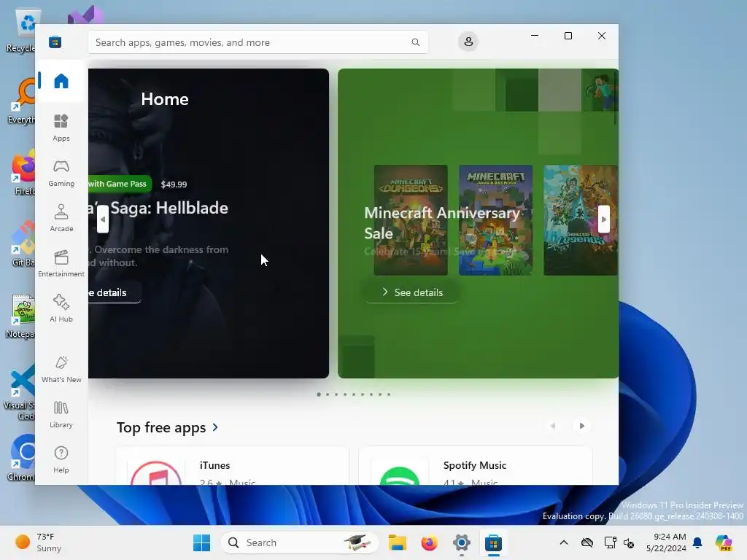Open the Minecraft Dungeons cover thumbnail
The width and height of the screenshot is (747, 560).
click(411, 220)
